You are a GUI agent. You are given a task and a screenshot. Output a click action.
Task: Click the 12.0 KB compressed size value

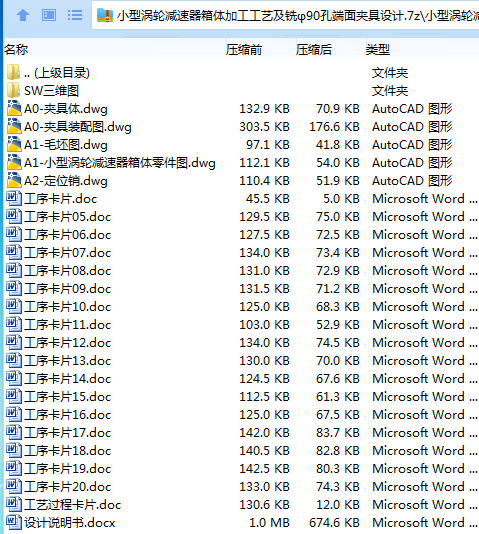coord(338,505)
